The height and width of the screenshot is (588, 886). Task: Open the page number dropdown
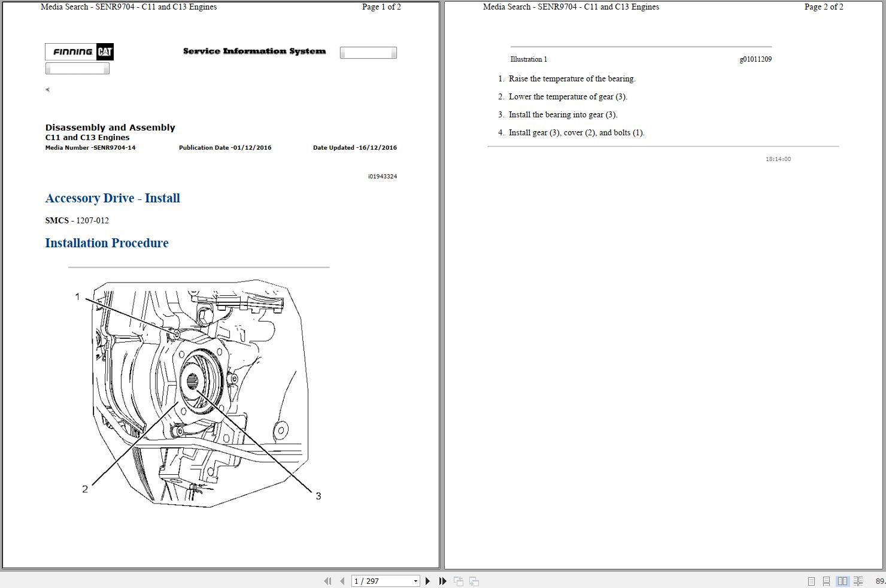pyautogui.click(x=415, y=581)
